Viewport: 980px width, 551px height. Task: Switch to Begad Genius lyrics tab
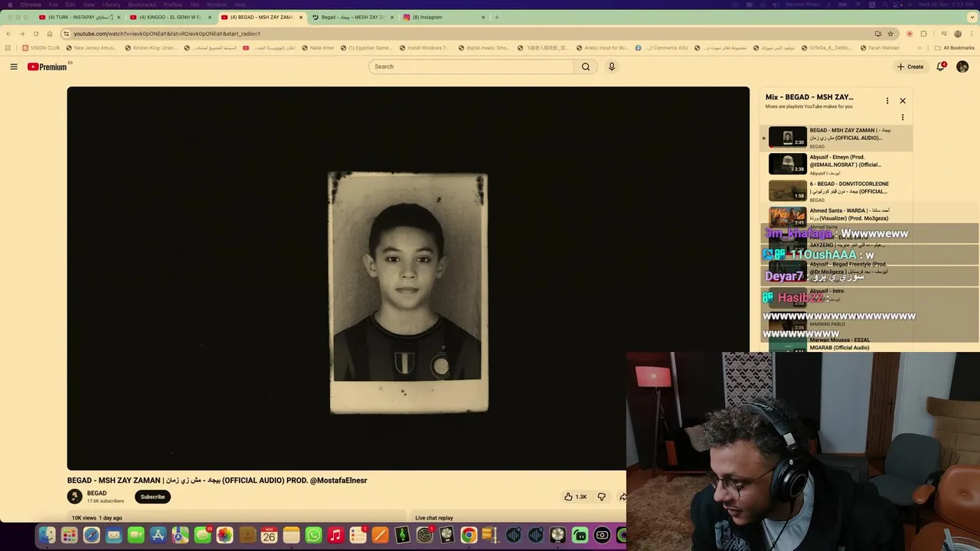[352, 17]
